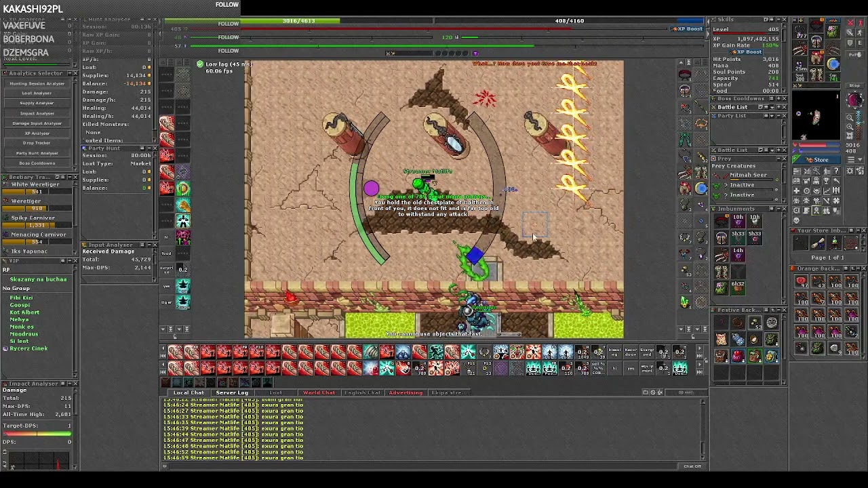Screen dimensions: 868x488
Task: Select Mitmah Seer prey creature
Action: [749, 175]
